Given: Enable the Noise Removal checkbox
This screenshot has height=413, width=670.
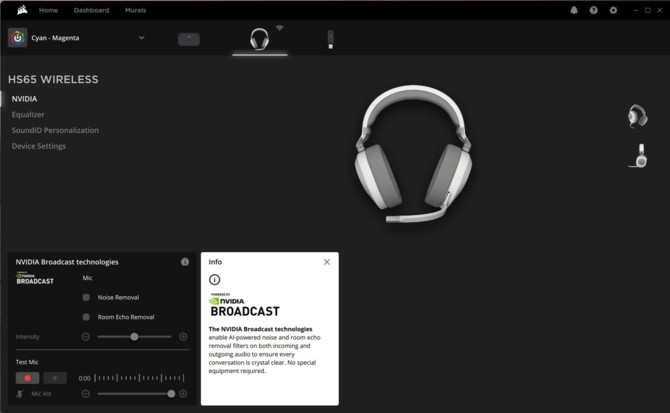Looking at the screenshot, I should pyautogui.click(x=86, y=297).
